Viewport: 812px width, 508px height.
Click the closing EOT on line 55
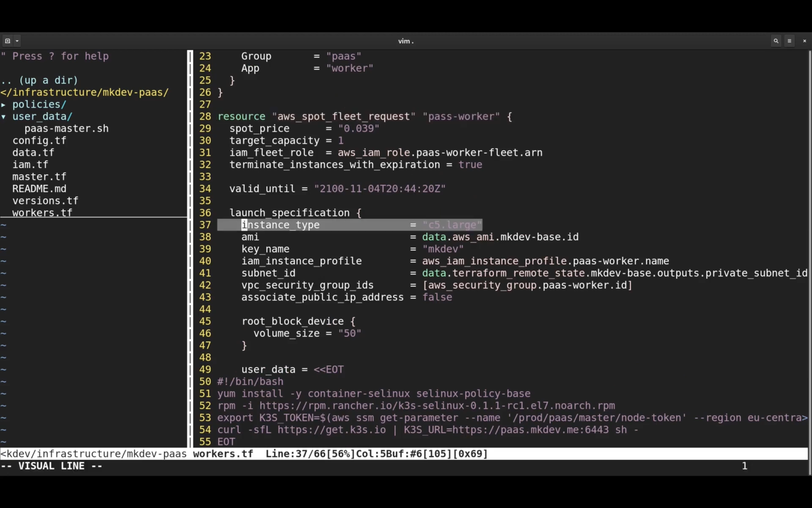(226, 442)
